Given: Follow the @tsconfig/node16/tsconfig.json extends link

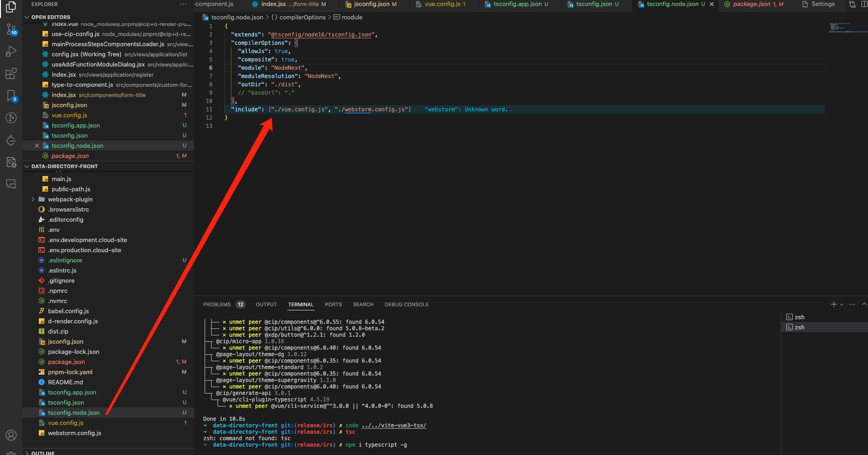Looking at the screenshot, I should coord(321,35).
